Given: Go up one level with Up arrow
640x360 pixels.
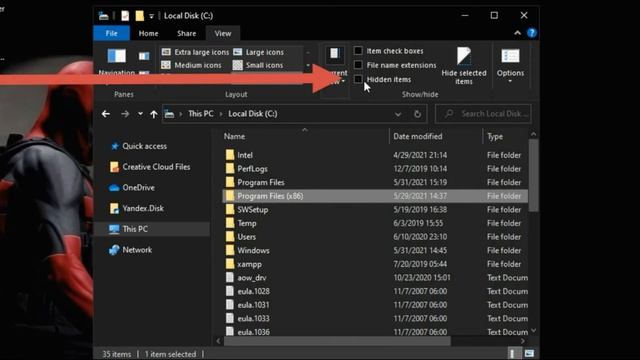Looking at the screenshot, I should (x=153, y=114).
